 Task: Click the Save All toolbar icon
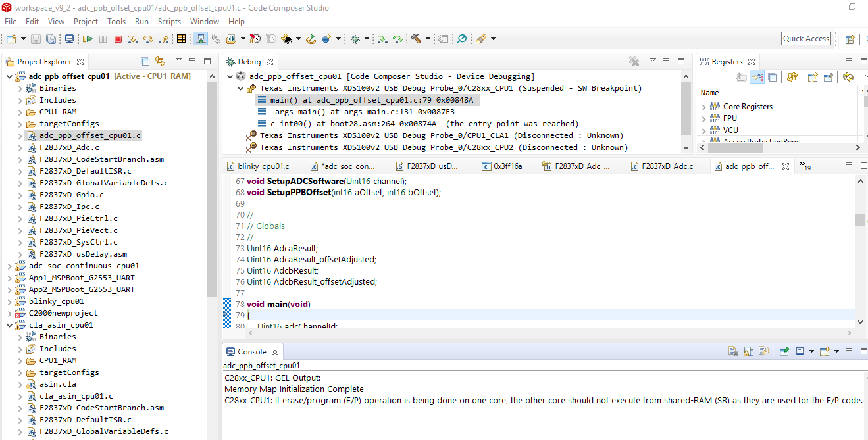point(51,39)
